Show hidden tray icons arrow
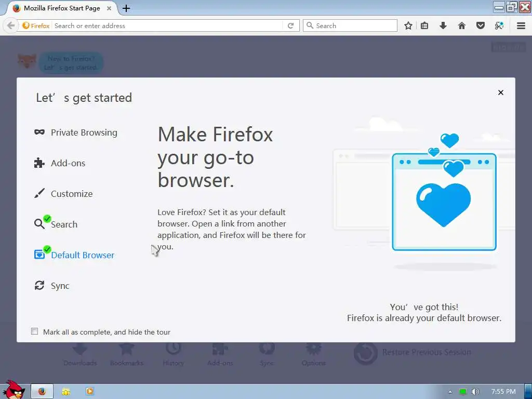 pos(450,392)
